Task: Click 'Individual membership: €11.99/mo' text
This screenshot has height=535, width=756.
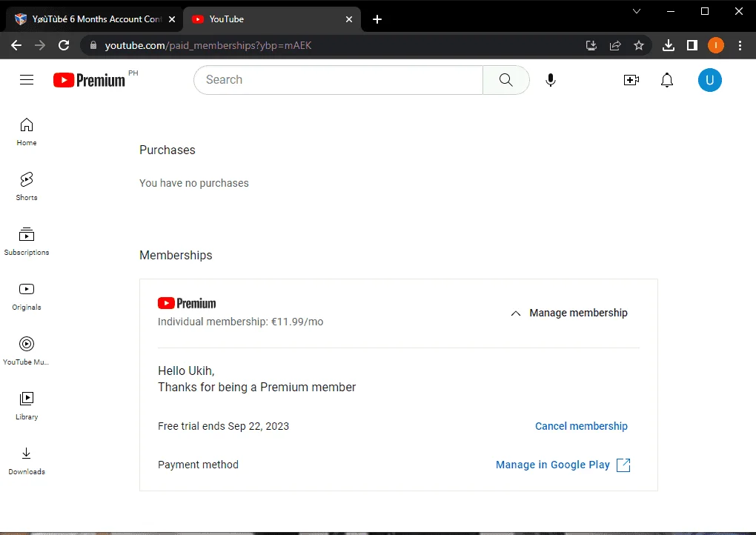Action: click(x=241, y=322)
